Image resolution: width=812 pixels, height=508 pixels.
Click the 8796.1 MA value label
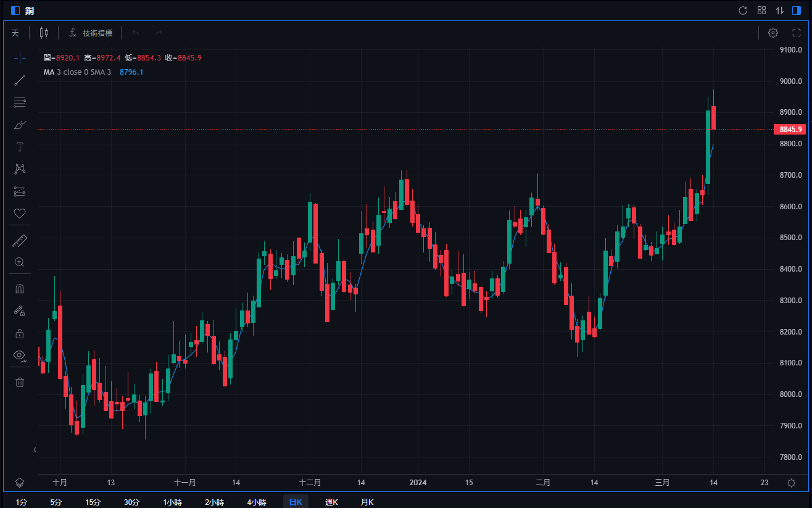[131, 72]
